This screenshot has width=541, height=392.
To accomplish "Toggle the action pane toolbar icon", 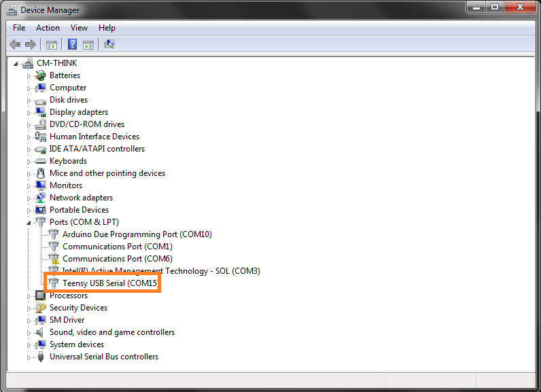I will coord(88,45).
